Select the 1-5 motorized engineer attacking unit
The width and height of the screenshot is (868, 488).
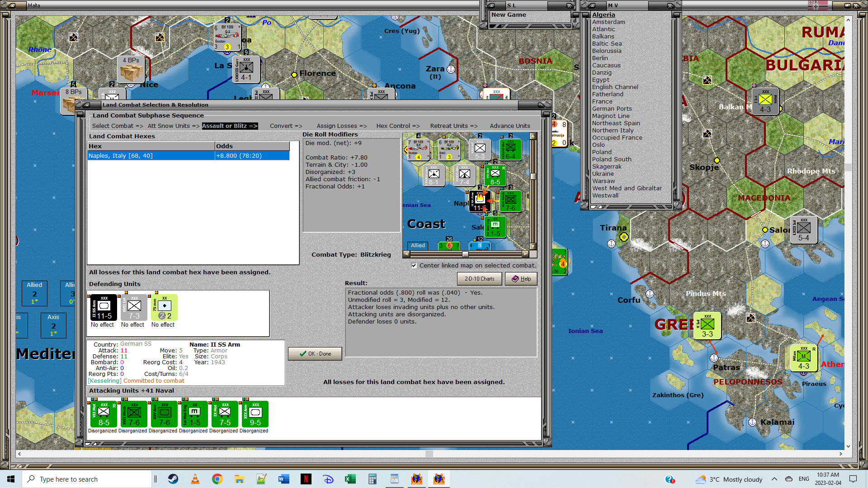click(195, 414)
